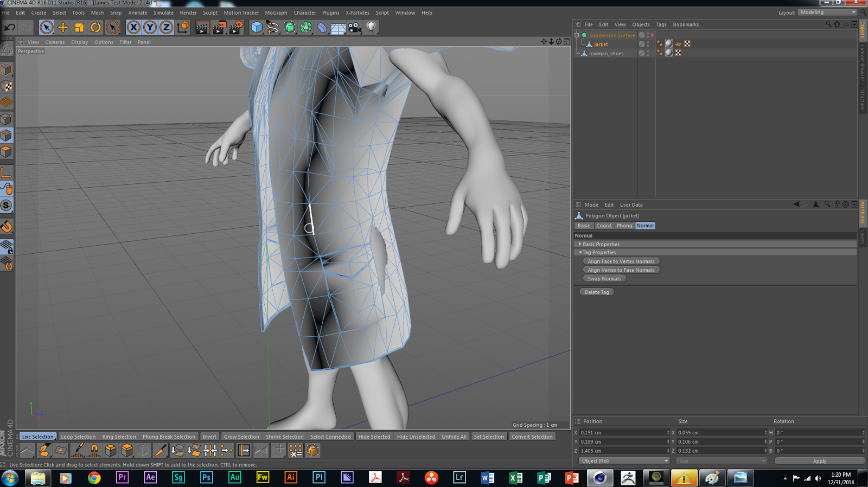
Task: Add a camera object
Action: (x=355, y=27)
